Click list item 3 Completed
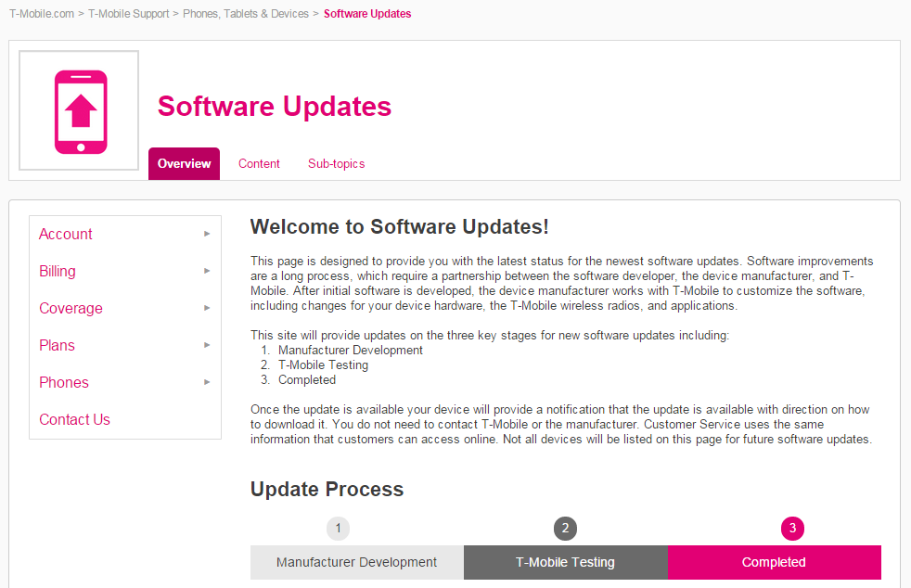Screen dimensions: 911x588 [307, 380]
